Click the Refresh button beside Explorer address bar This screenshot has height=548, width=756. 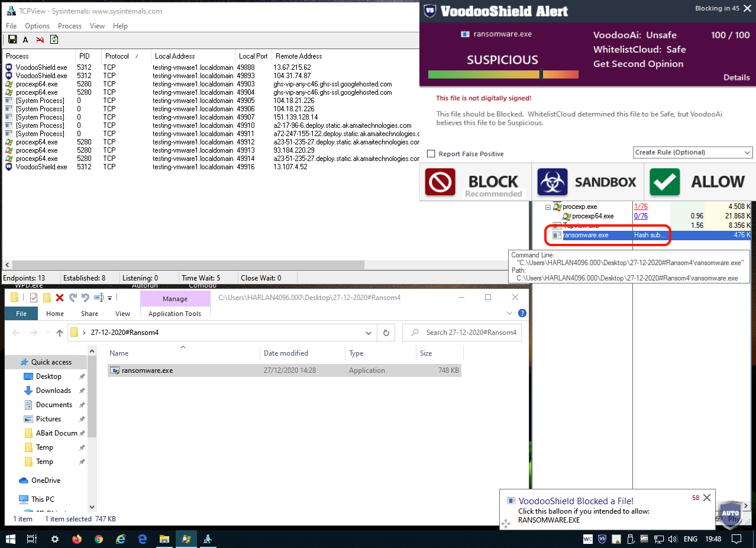click(386, 333)
